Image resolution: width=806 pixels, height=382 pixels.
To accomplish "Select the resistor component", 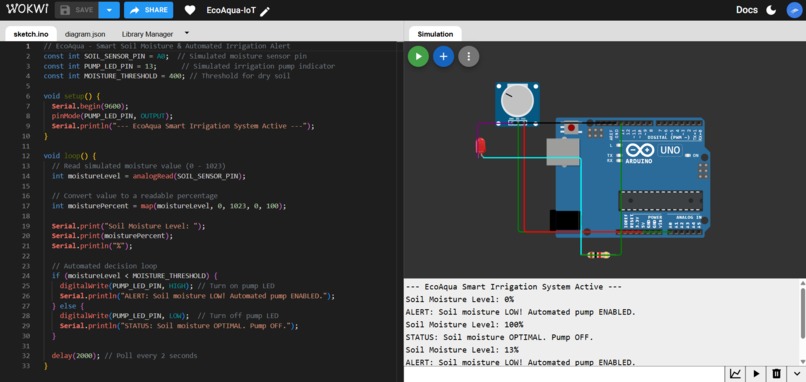I will coord(598,254).
